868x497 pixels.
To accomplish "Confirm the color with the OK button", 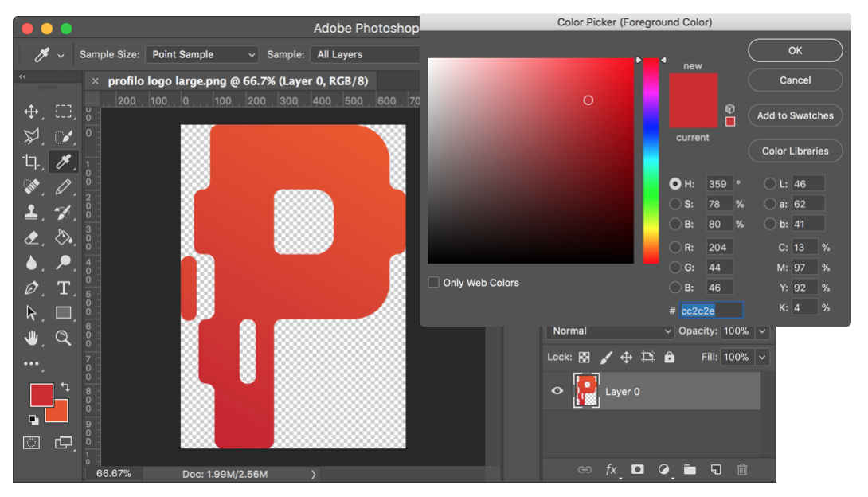I will 795,50.
